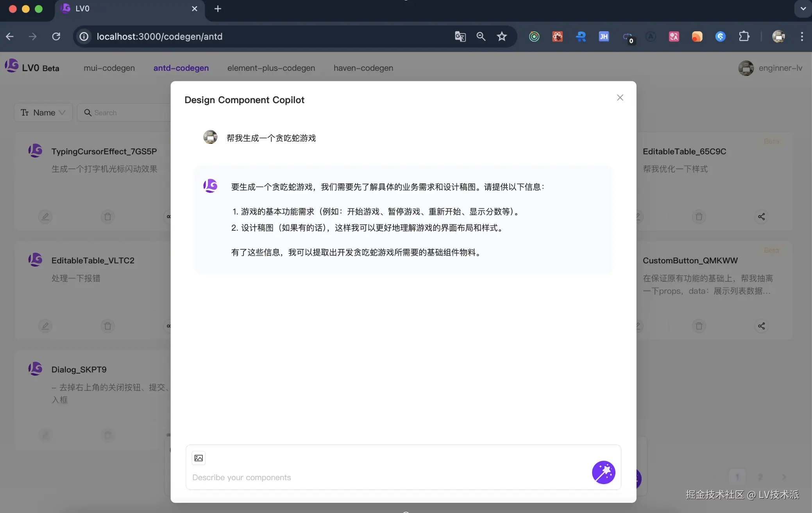Bookmark this page with star icon

coord(502,36)
